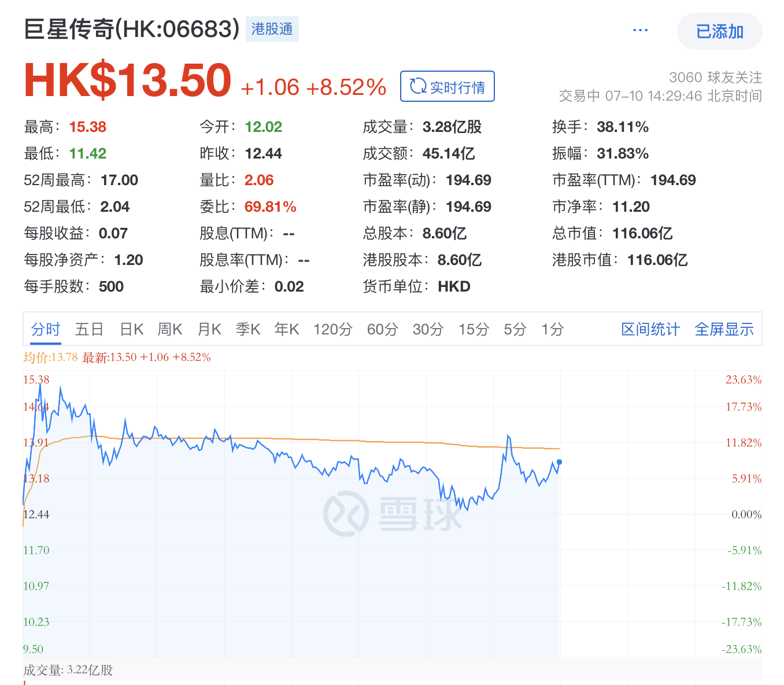Image resolution: width=784 pixels, height=685 pixels.
Task: Switch to the 年K chart tab
Action: pos(287,329)
